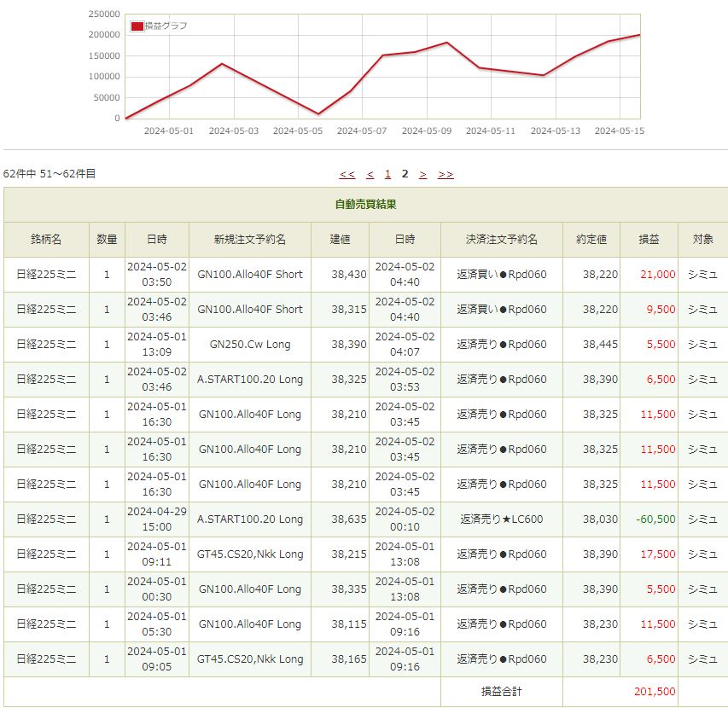The width and height of the screenshot is (728, 708).
Task: Click 返済売り★LC600 settlement order name
Action: 502,519
